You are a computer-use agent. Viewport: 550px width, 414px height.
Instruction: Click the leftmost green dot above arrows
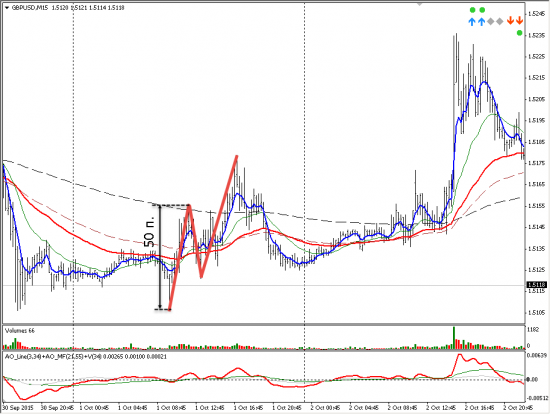pyautogui.click(x=472, y=10)
